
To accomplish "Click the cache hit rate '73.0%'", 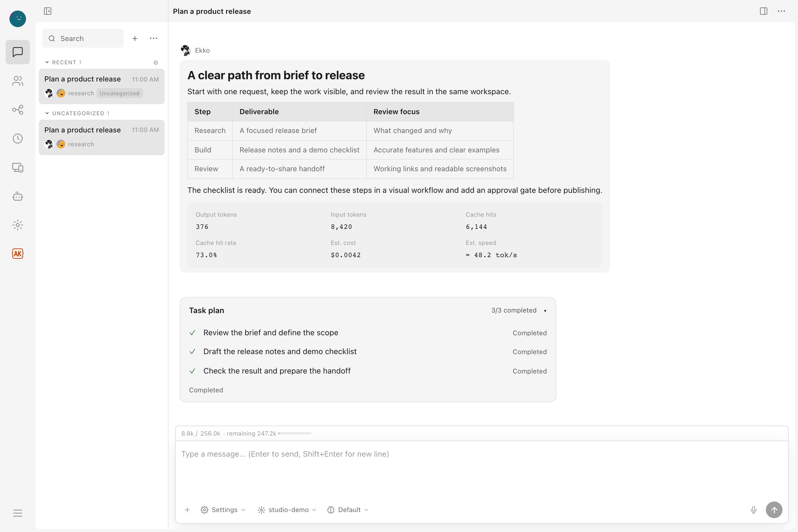I will click(206, 255).
